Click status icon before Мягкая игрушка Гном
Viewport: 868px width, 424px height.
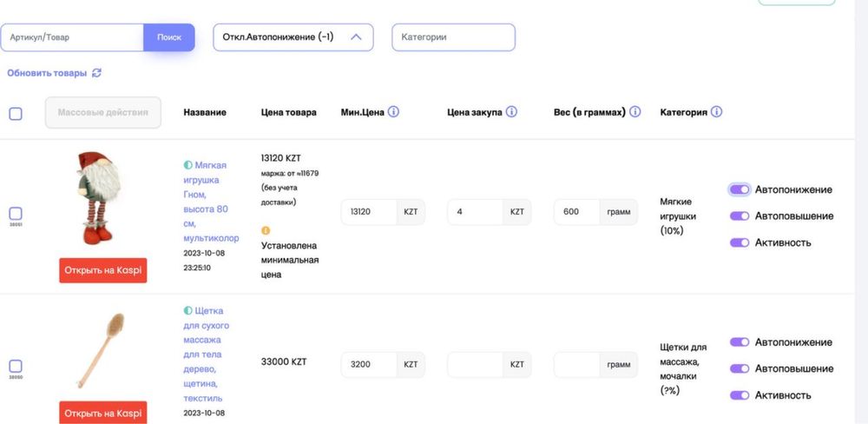click(187, 164)
